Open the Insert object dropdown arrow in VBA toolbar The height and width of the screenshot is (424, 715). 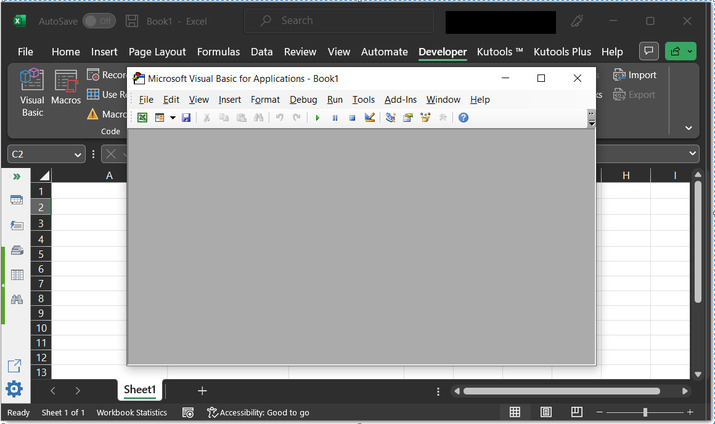[173, 118]
